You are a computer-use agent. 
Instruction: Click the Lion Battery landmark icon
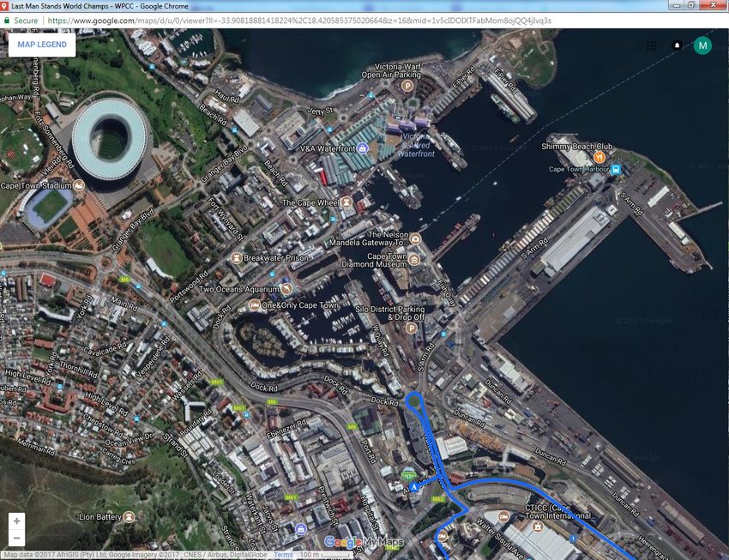(x=130, y=517)
